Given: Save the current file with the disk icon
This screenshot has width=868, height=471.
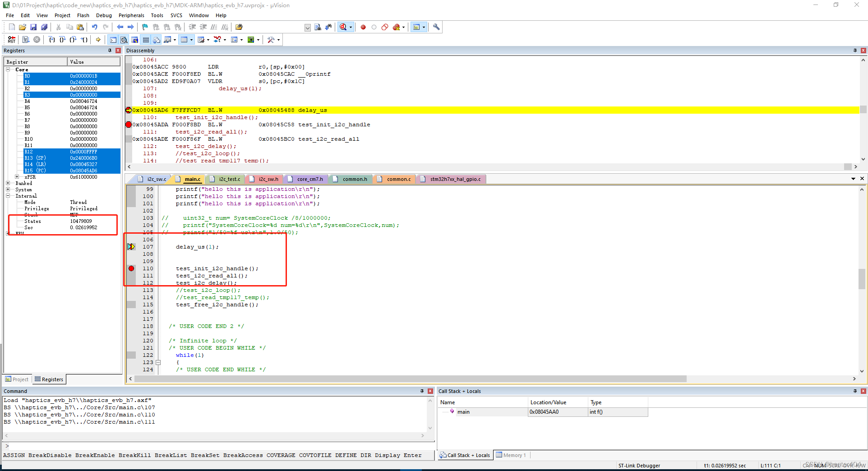Looking at the screenshot, I should click(33, 27).
